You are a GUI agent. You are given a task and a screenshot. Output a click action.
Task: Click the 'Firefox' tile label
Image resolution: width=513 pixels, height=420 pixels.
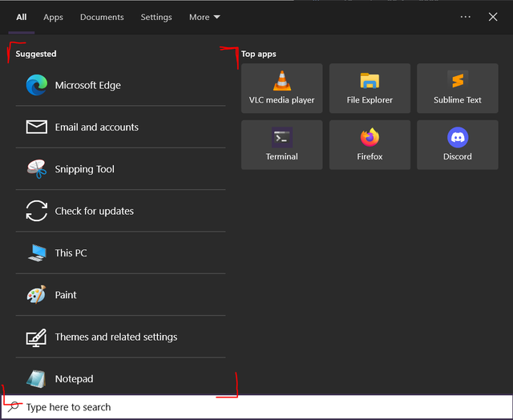click(x=370, y=156)
